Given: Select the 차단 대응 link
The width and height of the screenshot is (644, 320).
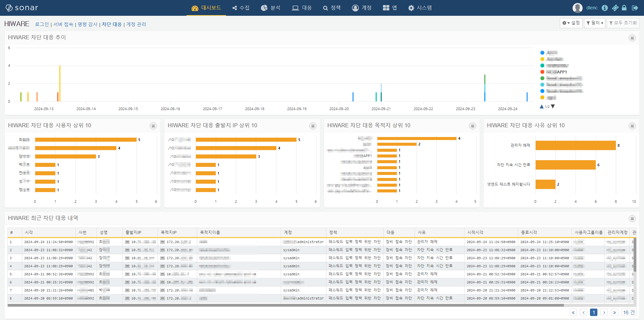Looking at the screenshot, I should click(x=112, y=24).
